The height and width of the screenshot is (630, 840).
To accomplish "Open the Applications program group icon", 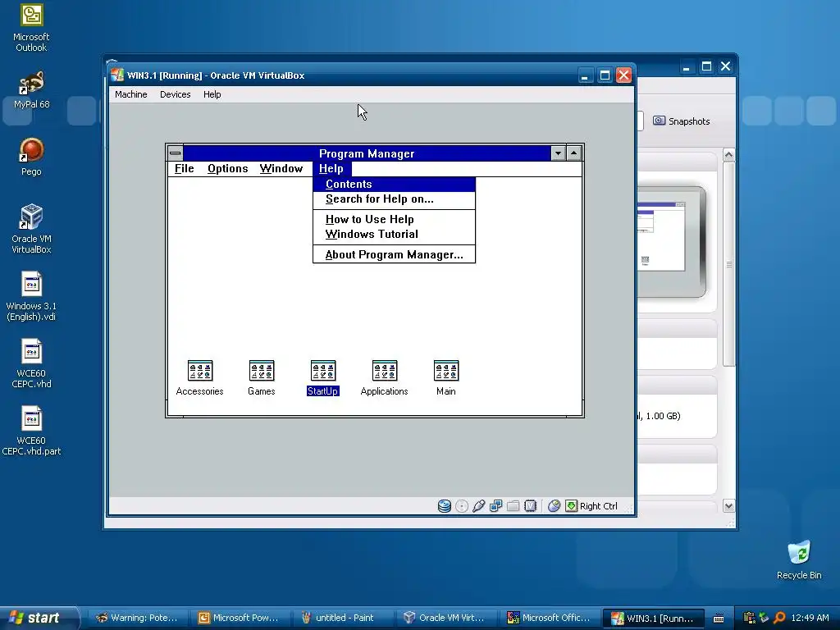I will coord(385,371).
